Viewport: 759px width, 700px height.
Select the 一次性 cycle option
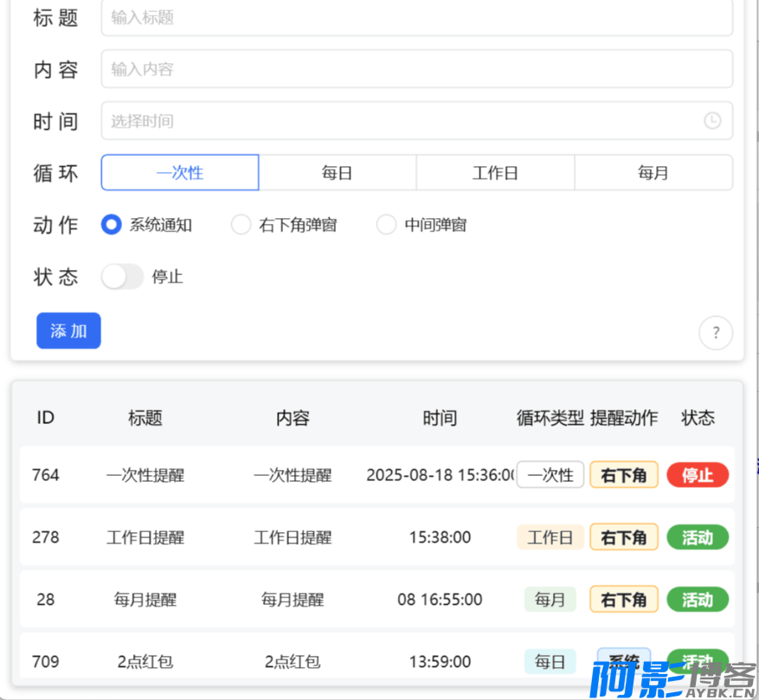(180, 173)
